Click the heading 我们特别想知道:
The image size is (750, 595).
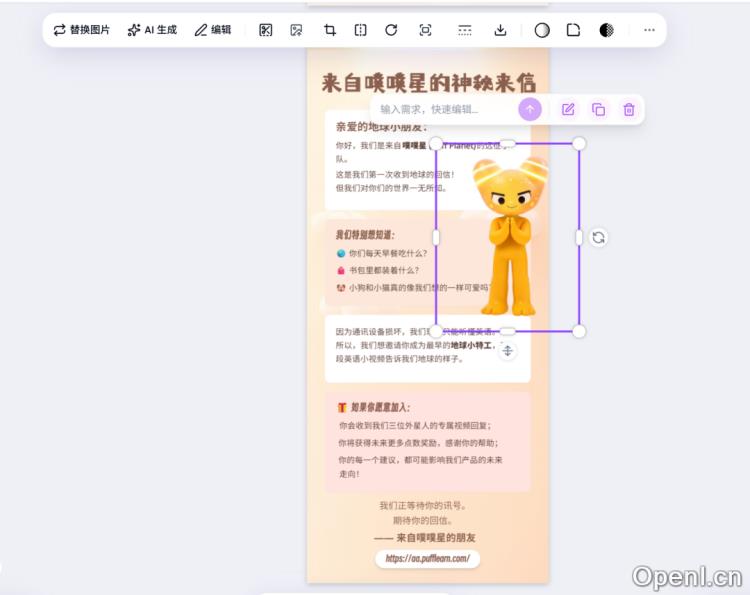point(365,235)
